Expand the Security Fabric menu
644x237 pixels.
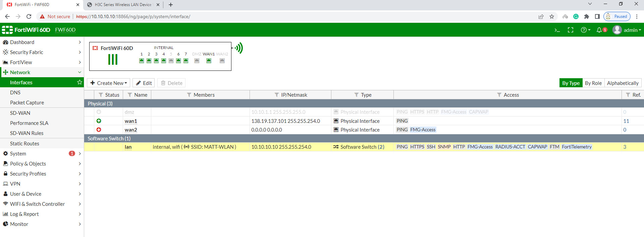tap(42, 52)
